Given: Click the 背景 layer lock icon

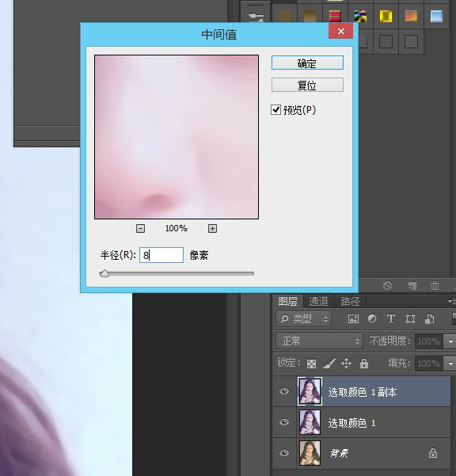Looking at the screenshot, I should point(432,453).
